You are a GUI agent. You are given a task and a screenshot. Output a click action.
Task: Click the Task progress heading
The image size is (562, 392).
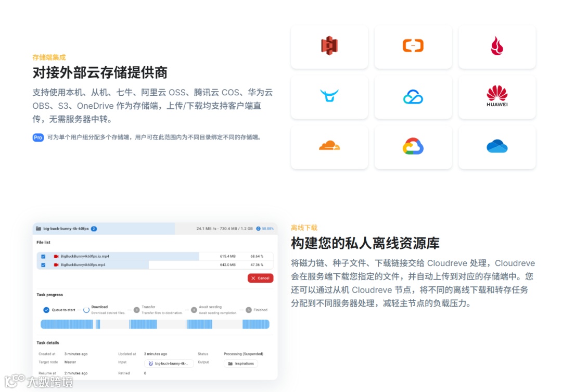coord(49,295)
